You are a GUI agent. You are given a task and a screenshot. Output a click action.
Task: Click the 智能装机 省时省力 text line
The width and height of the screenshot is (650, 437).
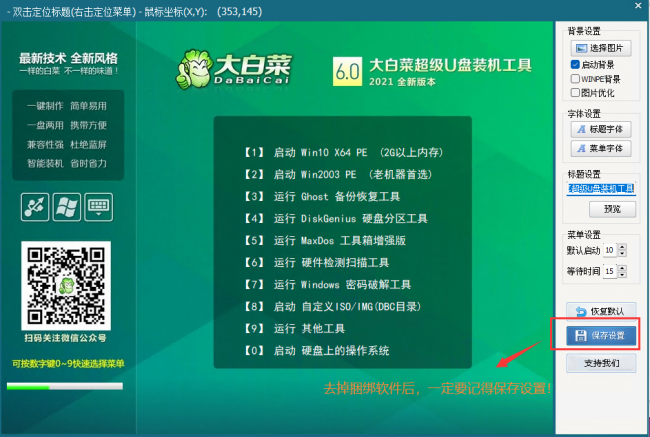[x=67, y=164]
